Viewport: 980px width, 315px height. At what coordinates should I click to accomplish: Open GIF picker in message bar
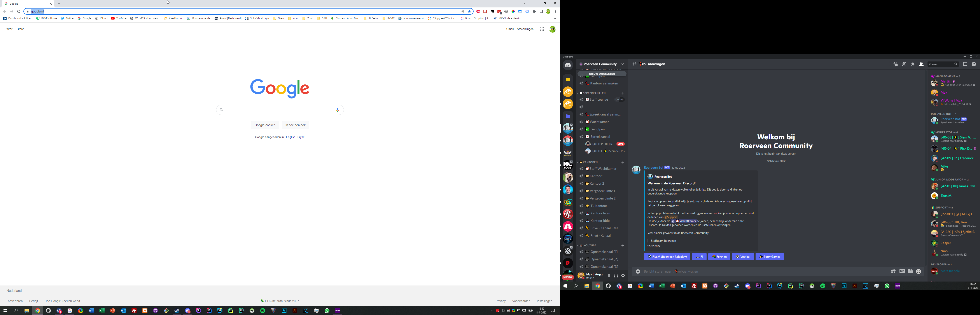tap(902, 271)
